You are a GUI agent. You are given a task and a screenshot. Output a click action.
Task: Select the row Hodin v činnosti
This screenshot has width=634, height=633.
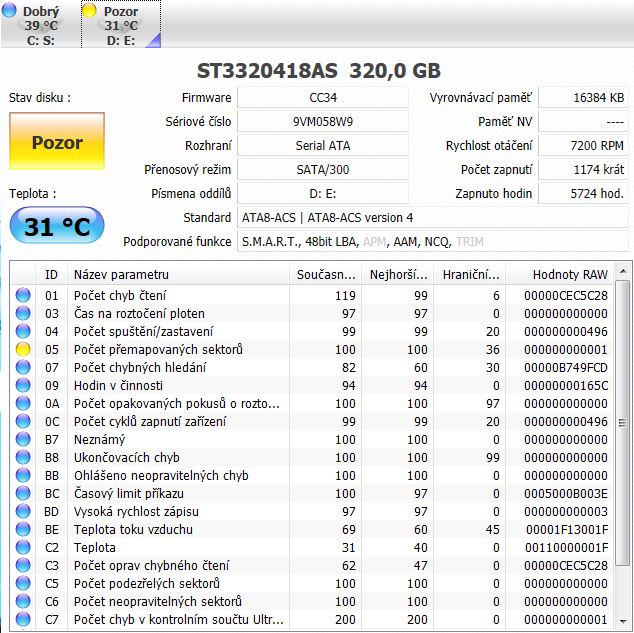[311, 385]
